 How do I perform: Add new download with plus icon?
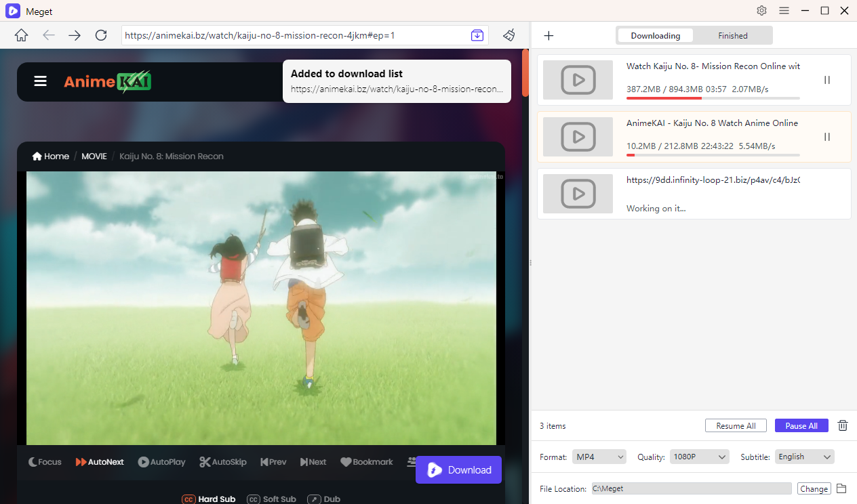[549, 36]
